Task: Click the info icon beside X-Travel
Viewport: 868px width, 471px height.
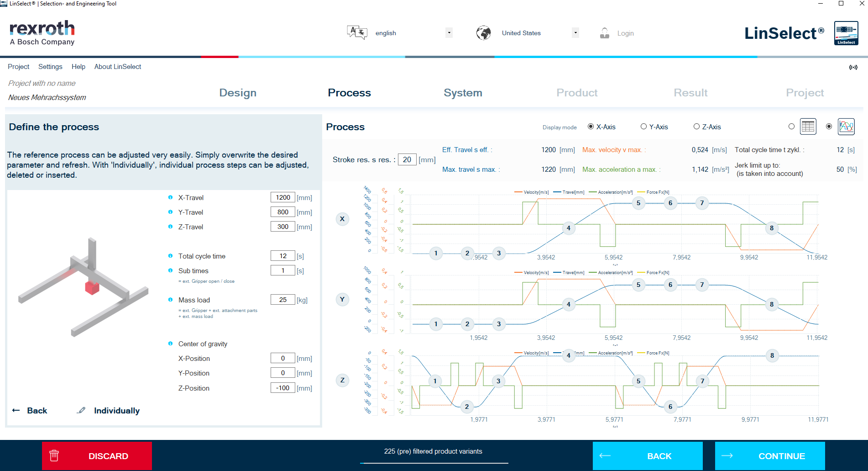Action: click(x=170, y=197)
